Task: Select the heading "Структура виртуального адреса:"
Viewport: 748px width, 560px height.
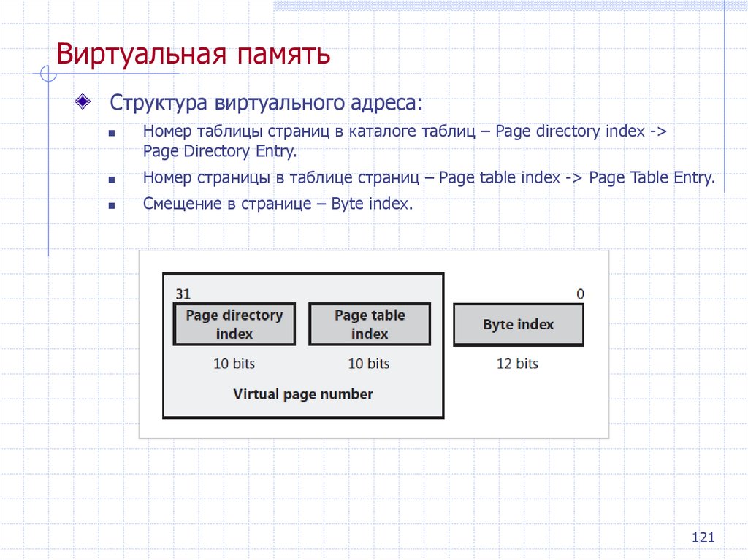Action: tap(266, 103)
